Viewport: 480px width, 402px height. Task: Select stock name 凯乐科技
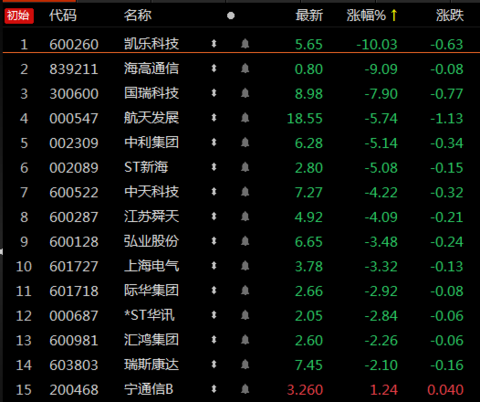(152, 44)
